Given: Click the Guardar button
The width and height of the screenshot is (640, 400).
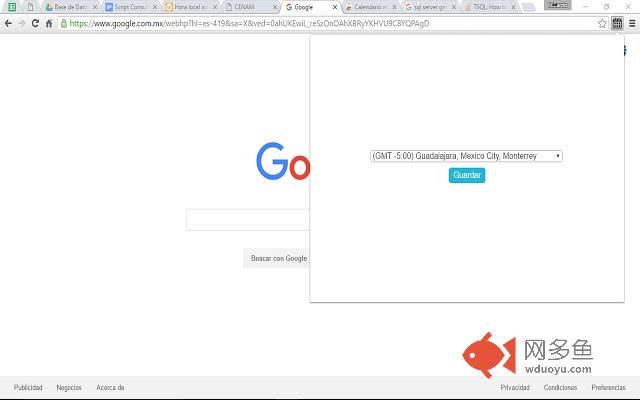Looking at the screenshot, I should coord(467,175).
